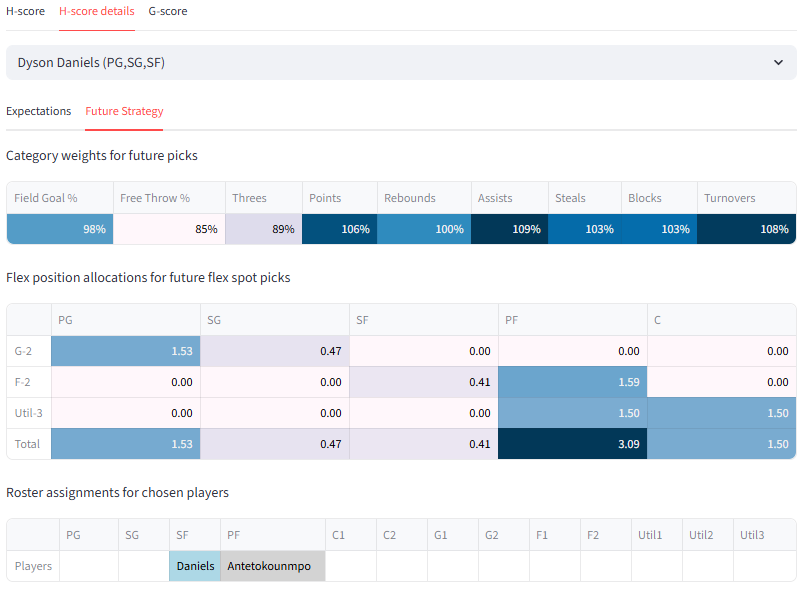The image size is (805, 595).
Task: Select the Daniels cell in SF column
Action: (195, 566)
